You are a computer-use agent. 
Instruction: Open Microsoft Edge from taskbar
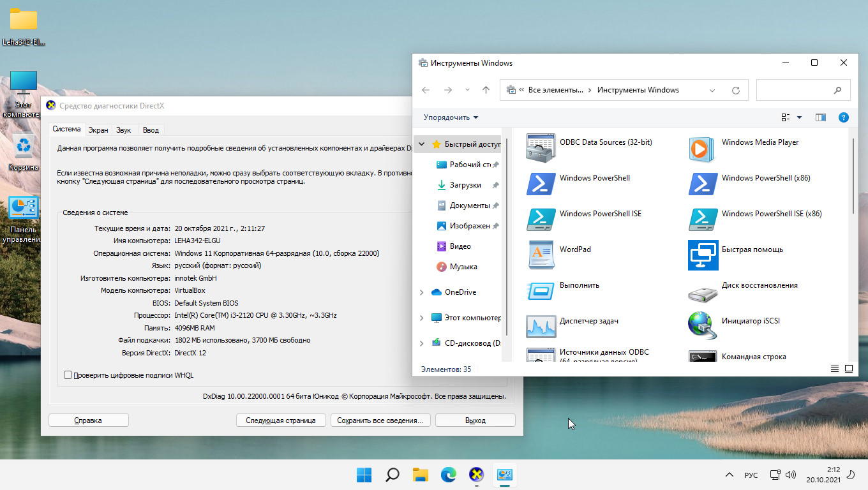(449, 475)
